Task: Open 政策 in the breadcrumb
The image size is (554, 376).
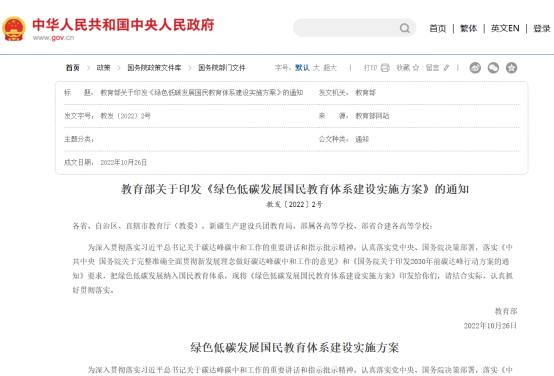Action: tap(104, 67)
